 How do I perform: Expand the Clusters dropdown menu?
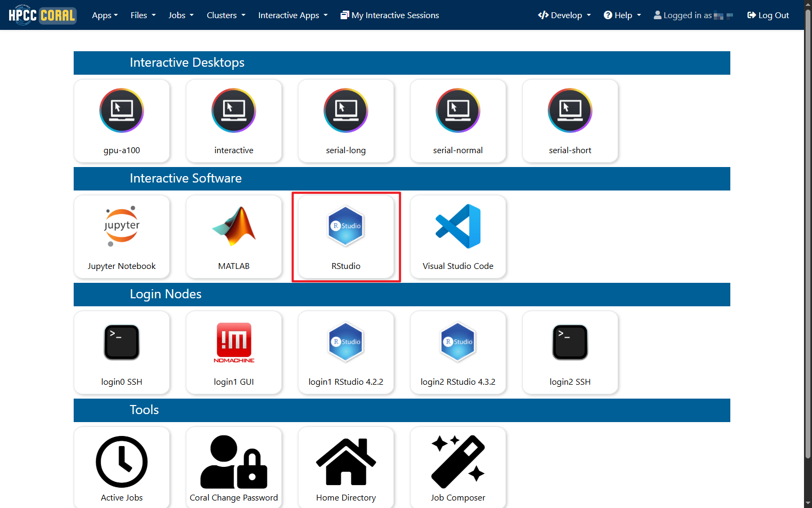[x=226, y=15]
